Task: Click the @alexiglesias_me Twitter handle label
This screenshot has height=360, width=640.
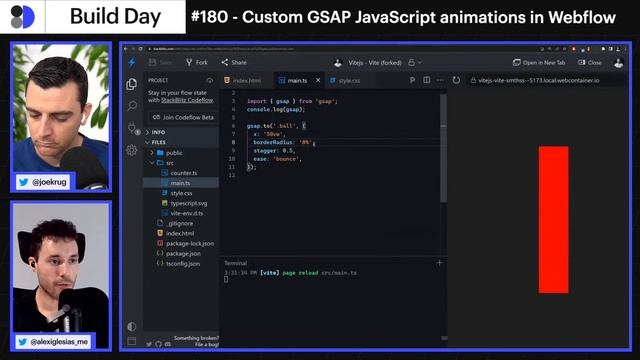Action: point(54,342)
